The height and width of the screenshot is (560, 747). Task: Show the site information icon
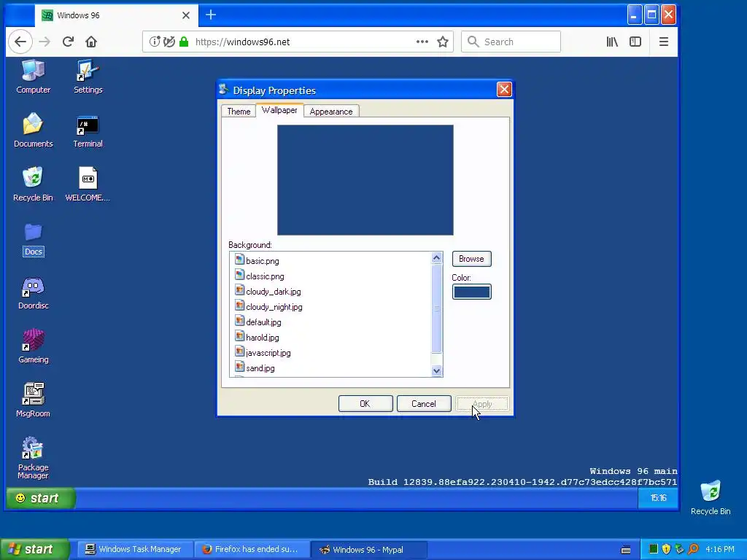[x=155, y=42]
